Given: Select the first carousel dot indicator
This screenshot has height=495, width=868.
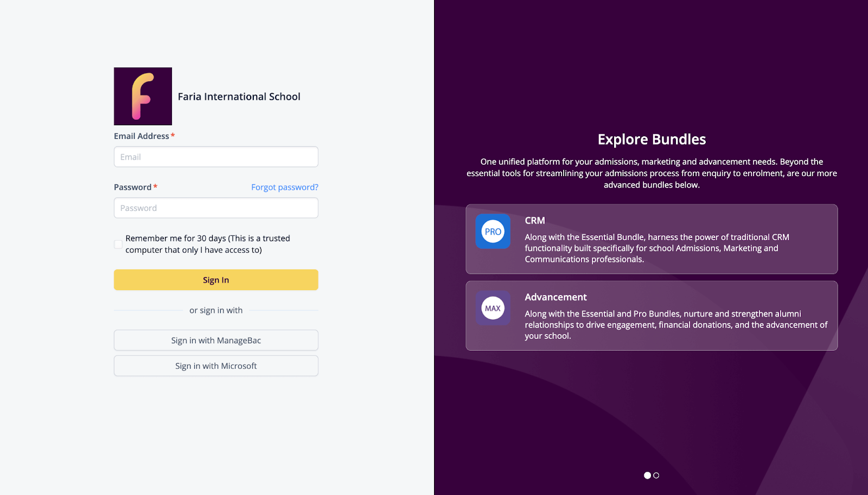Looking at the screenshot, I should click(x=647, y=475).
